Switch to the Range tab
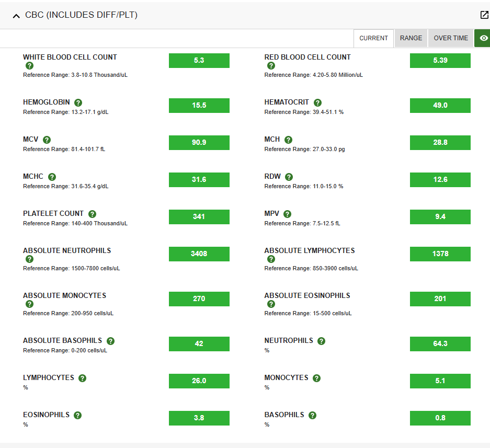Image resolution: width=490 pixels, height=448 pixels. pyautogui.click(x=411, y=38)
